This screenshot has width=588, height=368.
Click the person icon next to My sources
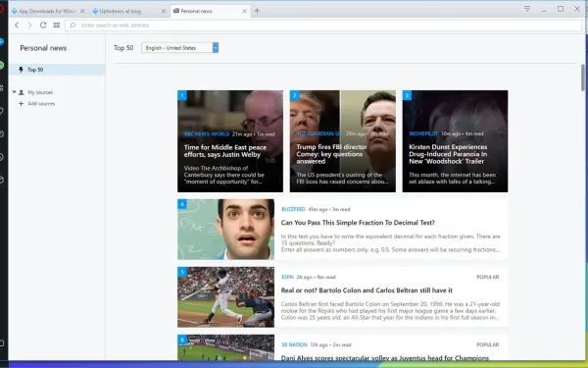[22, 92]
